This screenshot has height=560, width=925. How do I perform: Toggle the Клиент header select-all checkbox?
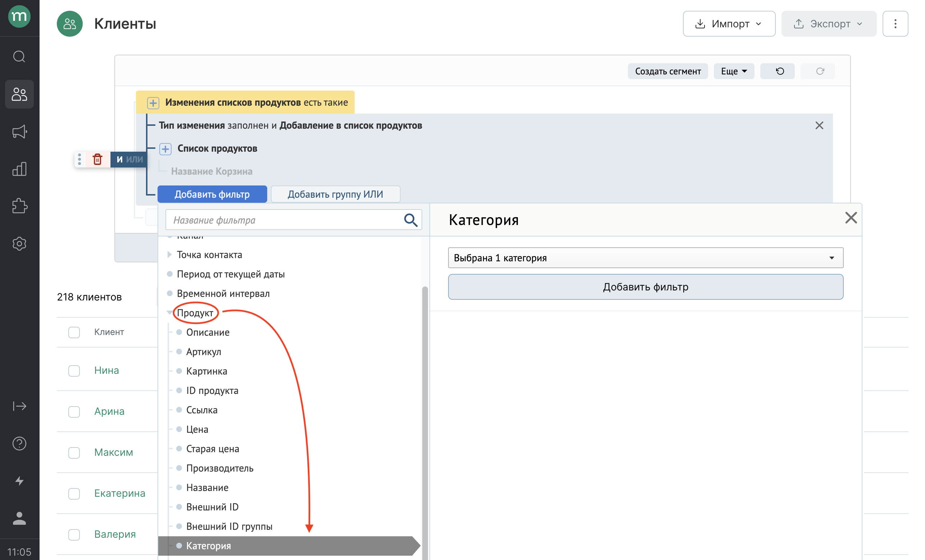(74, 332)
